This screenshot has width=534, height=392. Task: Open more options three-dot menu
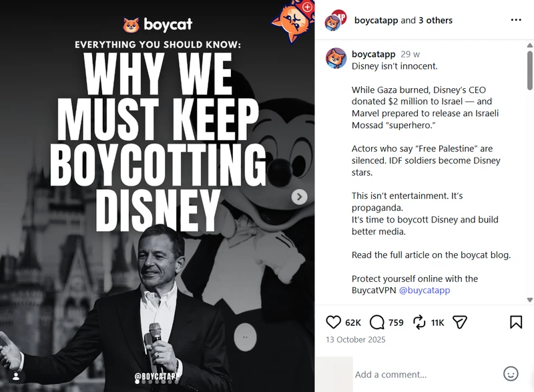(x=516, y=20)
